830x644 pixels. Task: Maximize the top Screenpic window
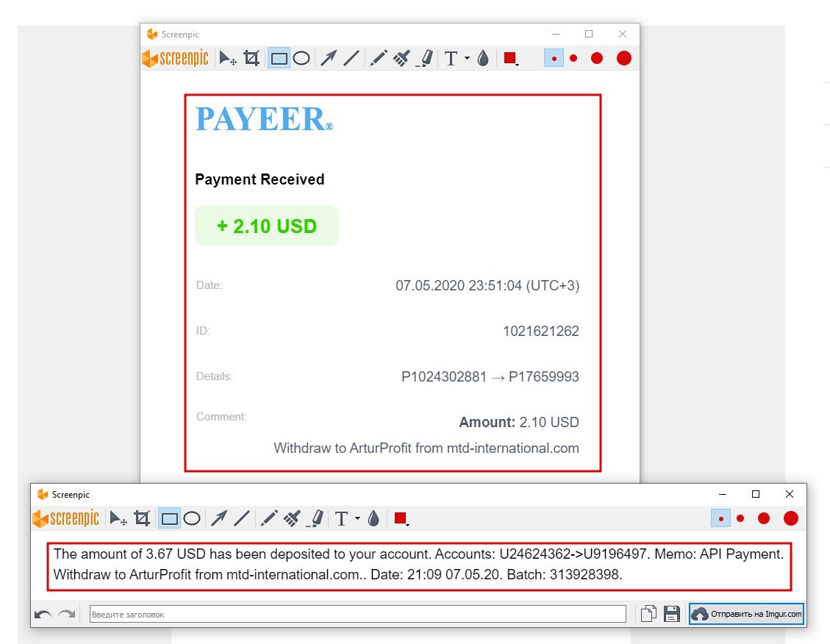point(589,34)
